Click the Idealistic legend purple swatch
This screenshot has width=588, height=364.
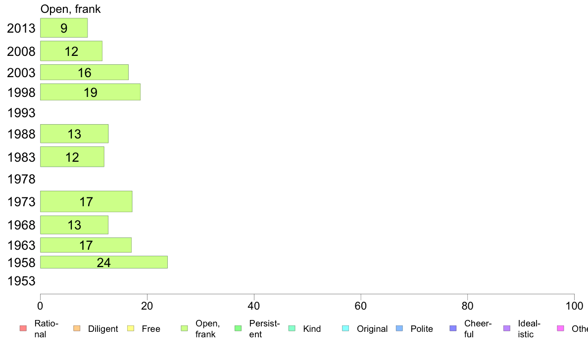point(507,328)
